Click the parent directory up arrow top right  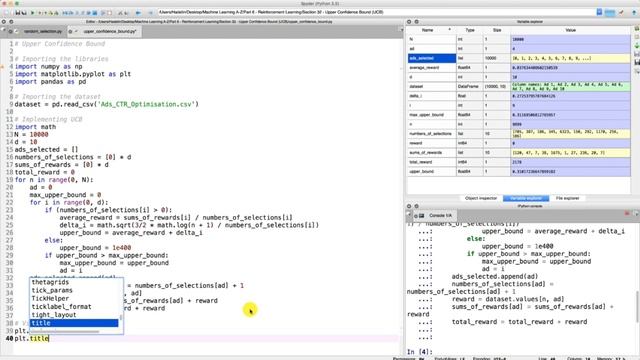click(x=634, y=12)
